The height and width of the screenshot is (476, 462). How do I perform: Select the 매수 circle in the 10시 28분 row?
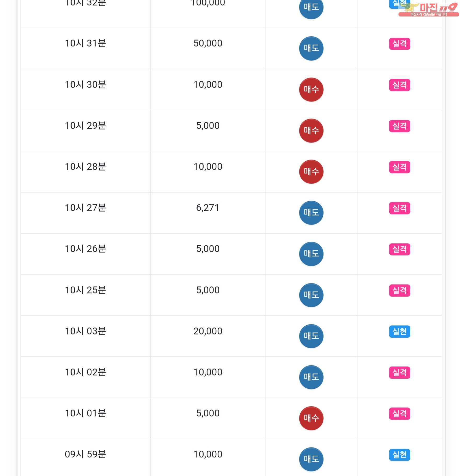pyautogui.click(x=311, y=172)
